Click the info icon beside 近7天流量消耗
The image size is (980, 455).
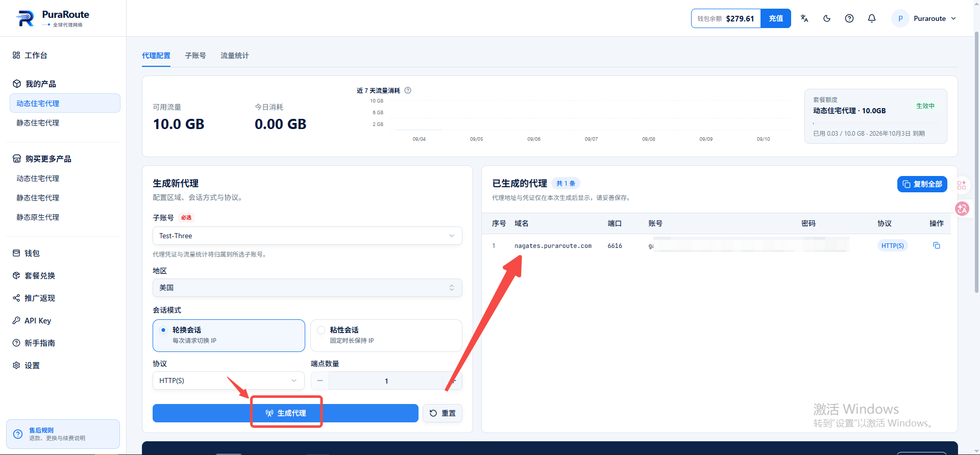tap(408, 90)
